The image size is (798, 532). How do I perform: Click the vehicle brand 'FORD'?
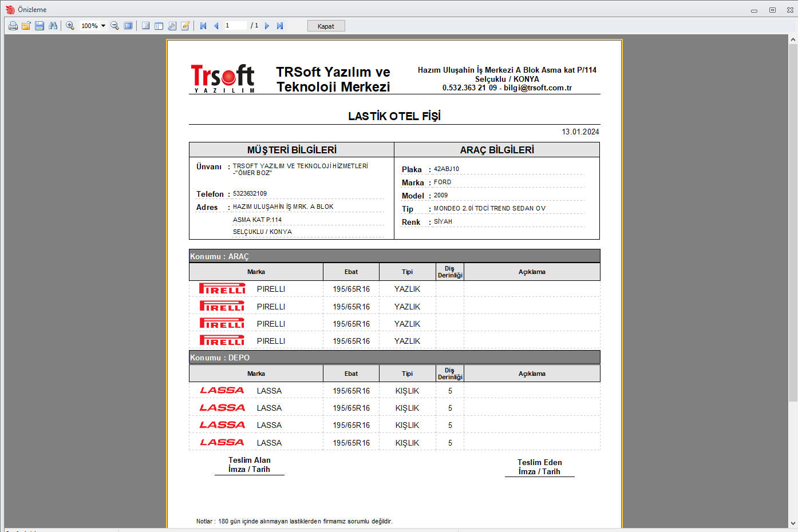[x=443, y=182]
